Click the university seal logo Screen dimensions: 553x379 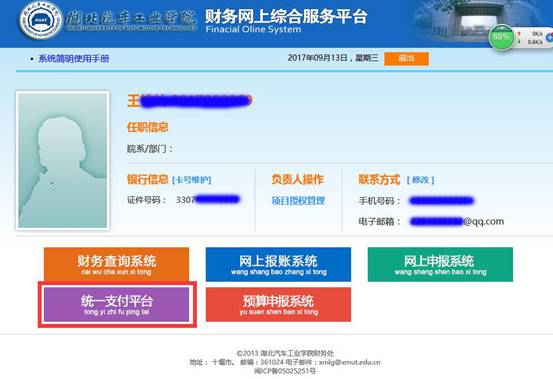[41, 20]
